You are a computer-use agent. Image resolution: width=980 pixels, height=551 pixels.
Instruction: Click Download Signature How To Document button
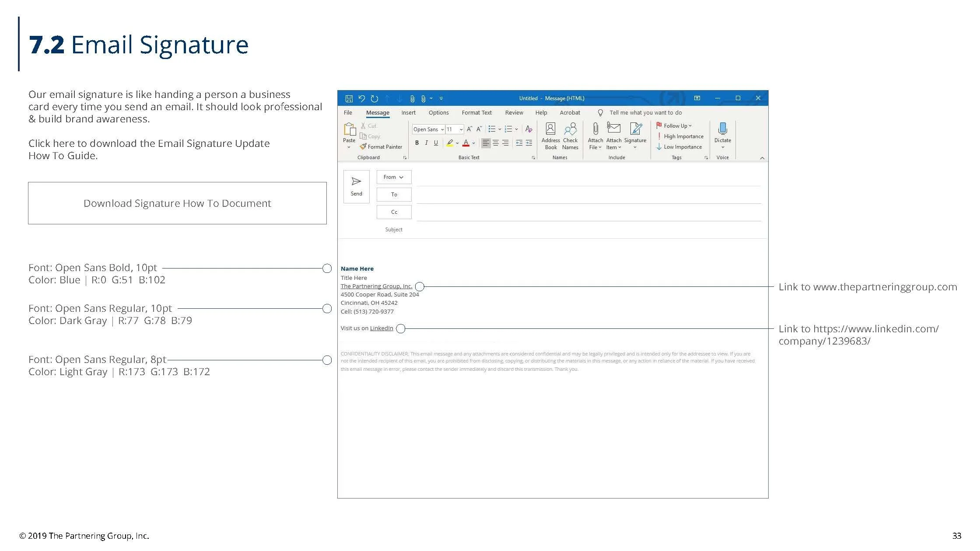(x=177, y=203)
